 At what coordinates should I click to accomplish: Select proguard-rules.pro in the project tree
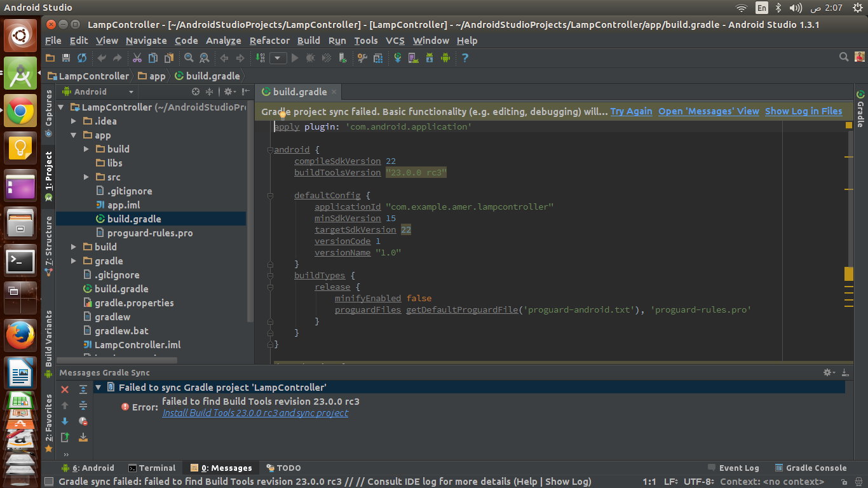click(x=150, y=233)
